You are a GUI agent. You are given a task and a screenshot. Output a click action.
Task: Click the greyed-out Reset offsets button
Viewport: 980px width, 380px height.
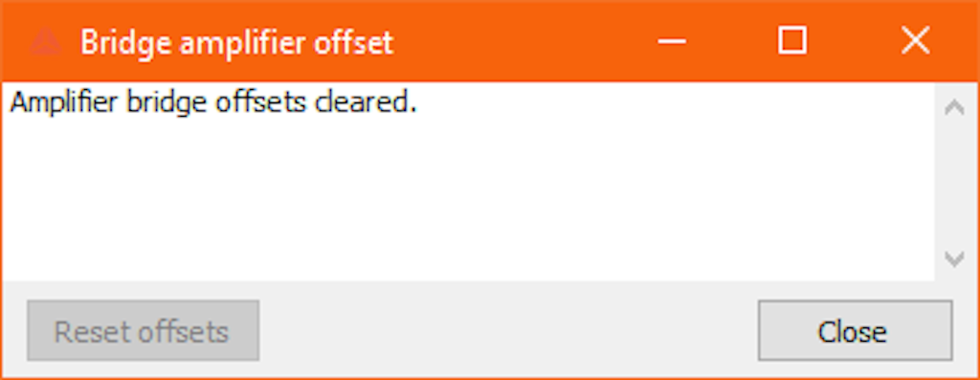tap(144, 330)
